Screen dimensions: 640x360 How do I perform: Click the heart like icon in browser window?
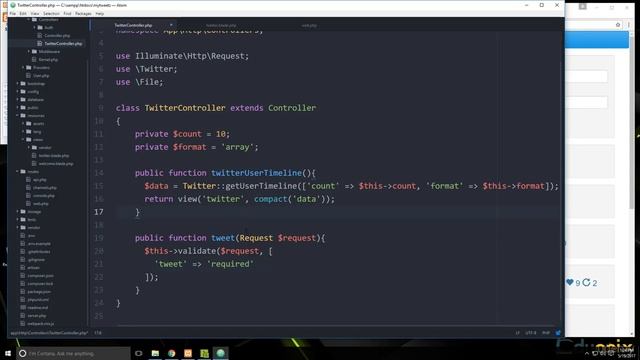coord(570,282)
